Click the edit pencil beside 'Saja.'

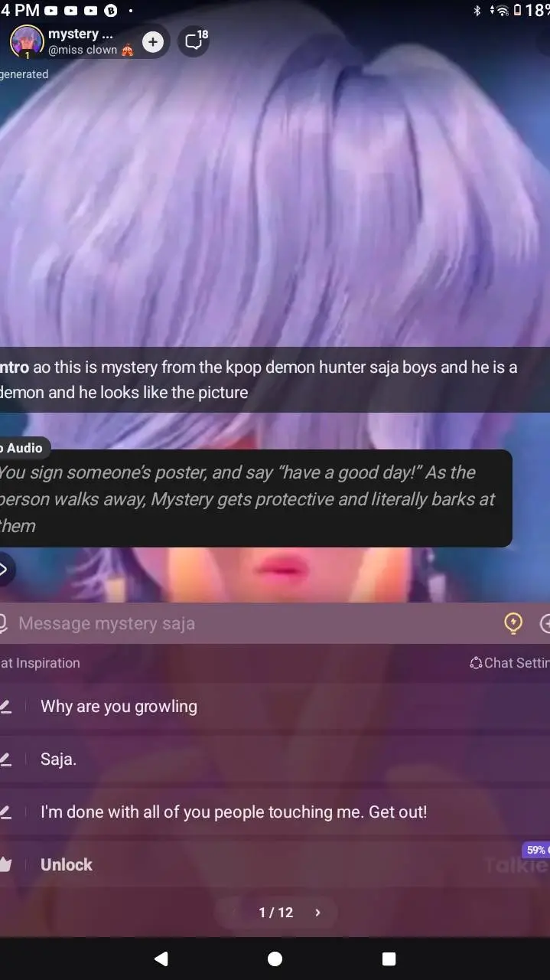point(5,759)
